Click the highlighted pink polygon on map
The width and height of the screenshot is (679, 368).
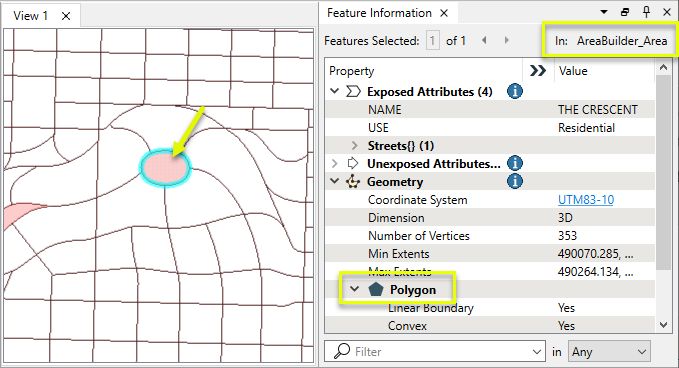(165, 168)
